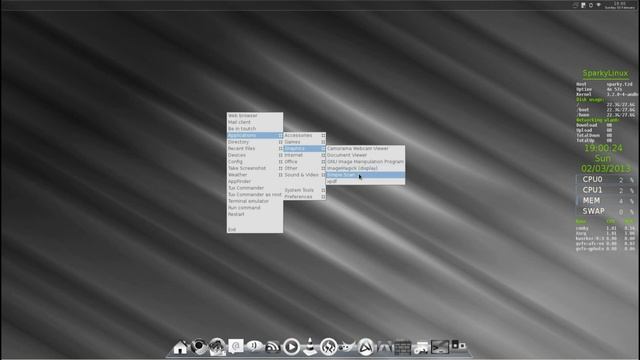Expand the Preferences submenu
Viewport: 640px width, 360px height.
coord(304,197)
